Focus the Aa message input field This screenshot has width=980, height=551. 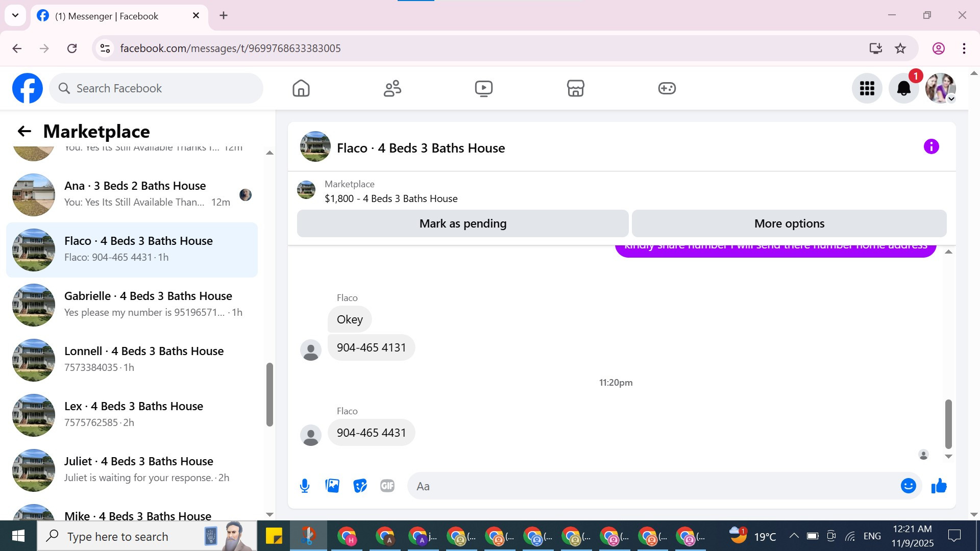(653, 486)
